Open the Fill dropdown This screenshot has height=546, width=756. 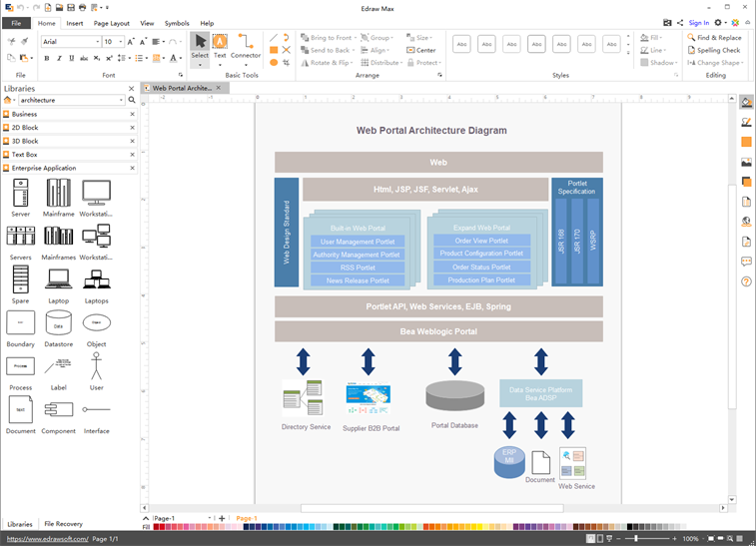tap(651, 38)
